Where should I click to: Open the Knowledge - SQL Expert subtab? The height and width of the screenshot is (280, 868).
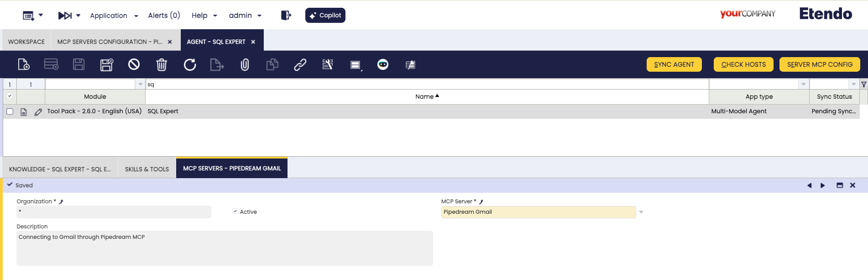point(60,169)
